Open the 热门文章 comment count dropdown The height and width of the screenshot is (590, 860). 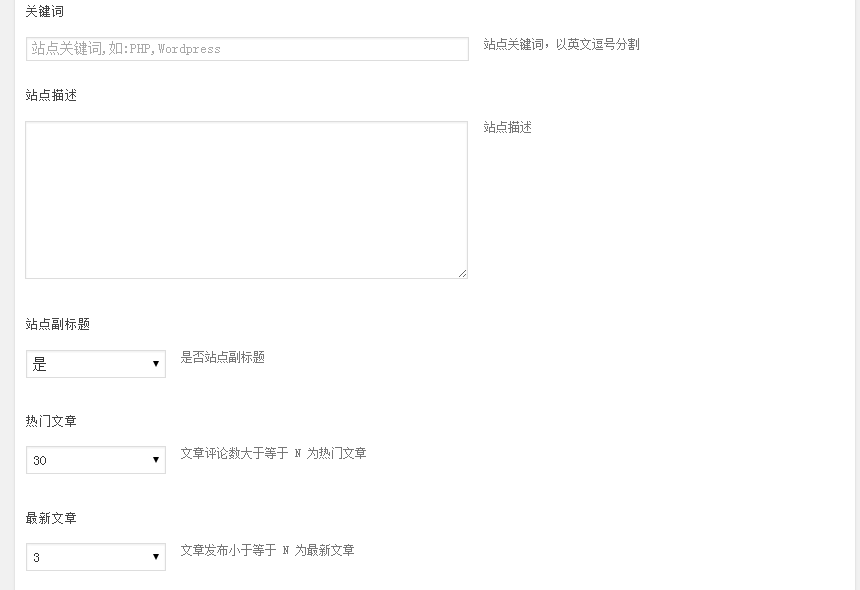[x=95, y=460]
